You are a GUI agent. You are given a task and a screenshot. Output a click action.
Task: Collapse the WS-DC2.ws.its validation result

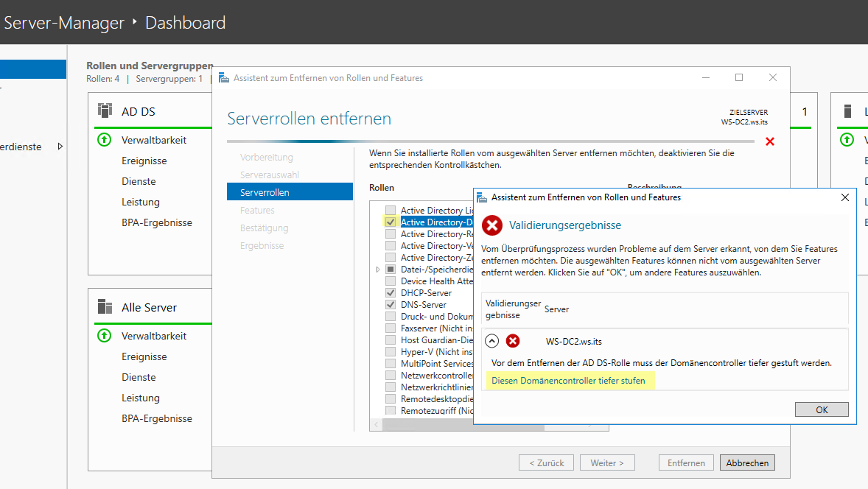[491, 341]
